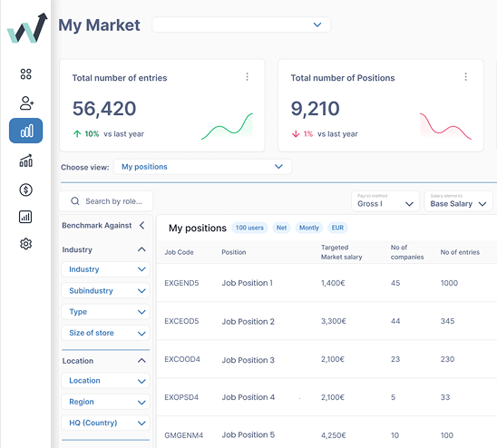This screenshot has height=448, width=497.
Task: Open the HQ (Country) filter dropdown
Action: (x=105, y=423)
